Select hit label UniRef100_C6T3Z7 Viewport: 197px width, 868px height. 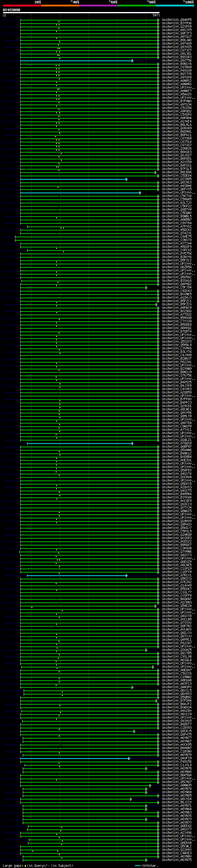point(177,50)
